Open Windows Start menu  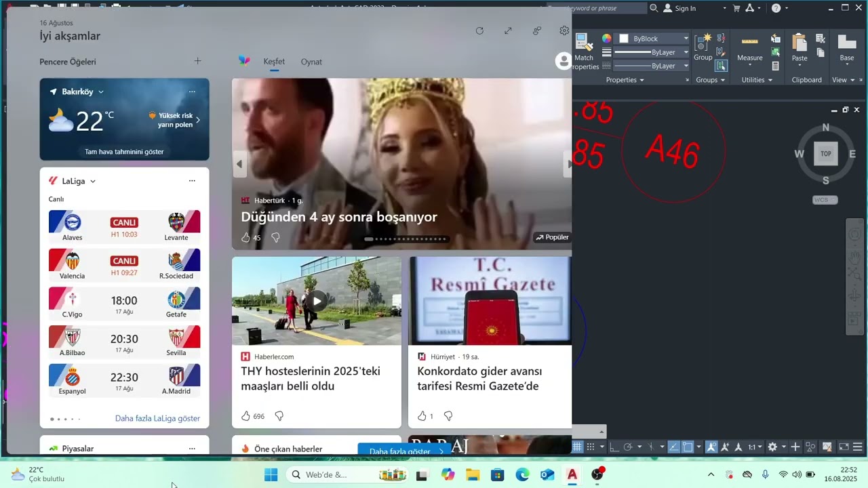[x=271, y=474]
